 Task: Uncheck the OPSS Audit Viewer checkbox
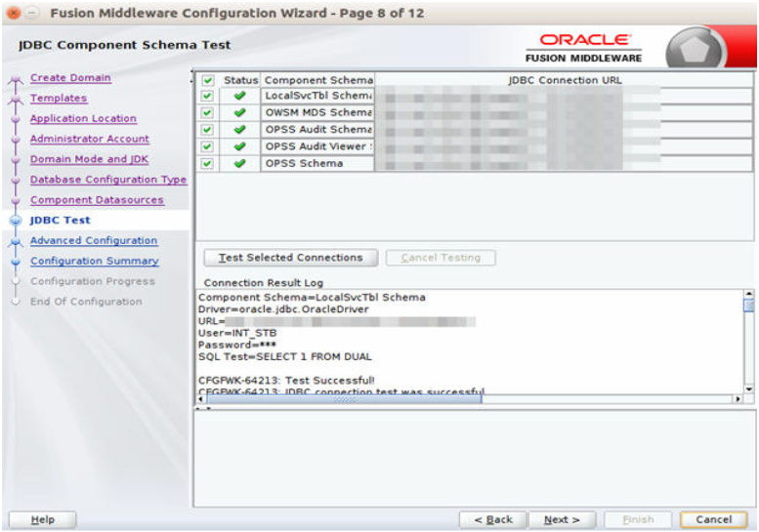[208, 146]
